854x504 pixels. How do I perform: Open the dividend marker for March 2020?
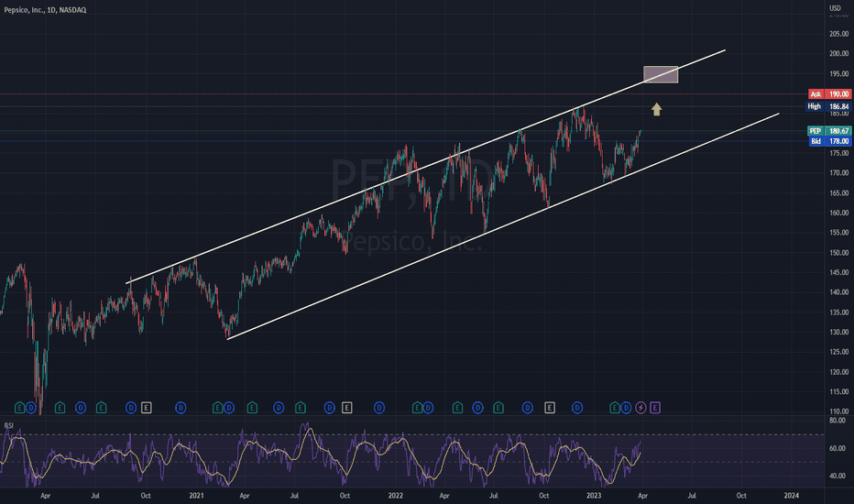[31, 408]
